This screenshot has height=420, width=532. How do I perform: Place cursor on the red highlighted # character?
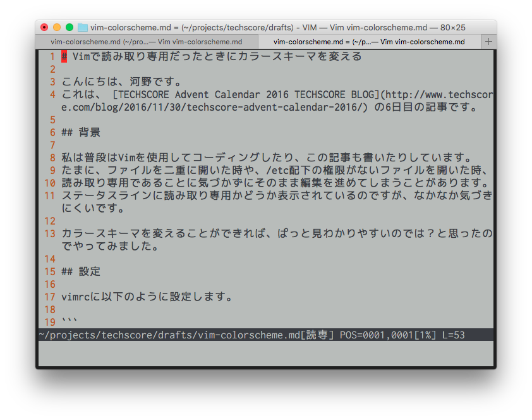[x=64, y=57]
